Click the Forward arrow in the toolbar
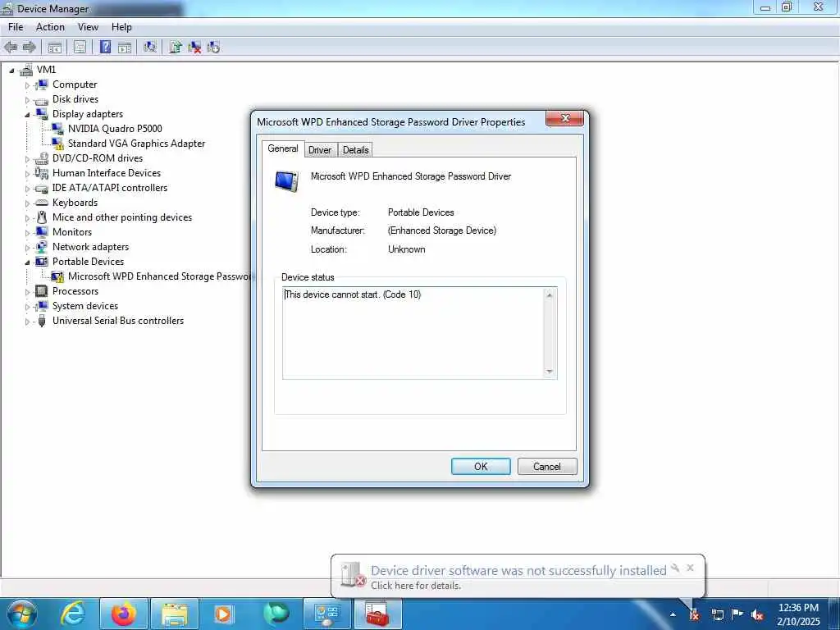 coord(30,47)
